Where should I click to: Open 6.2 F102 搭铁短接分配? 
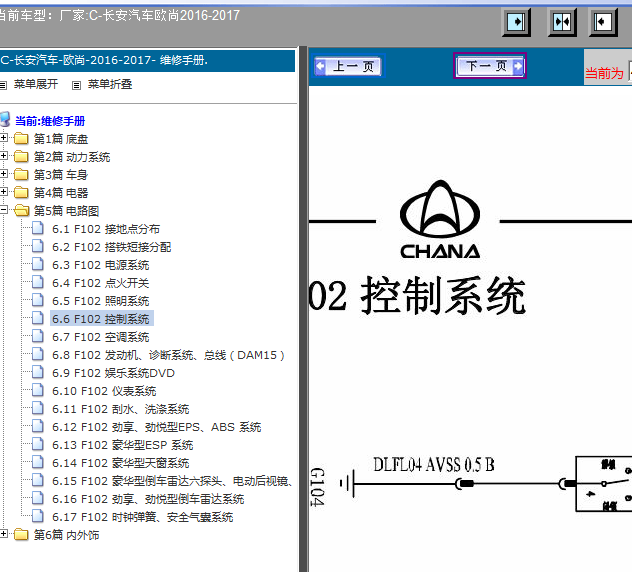[112, 247]
